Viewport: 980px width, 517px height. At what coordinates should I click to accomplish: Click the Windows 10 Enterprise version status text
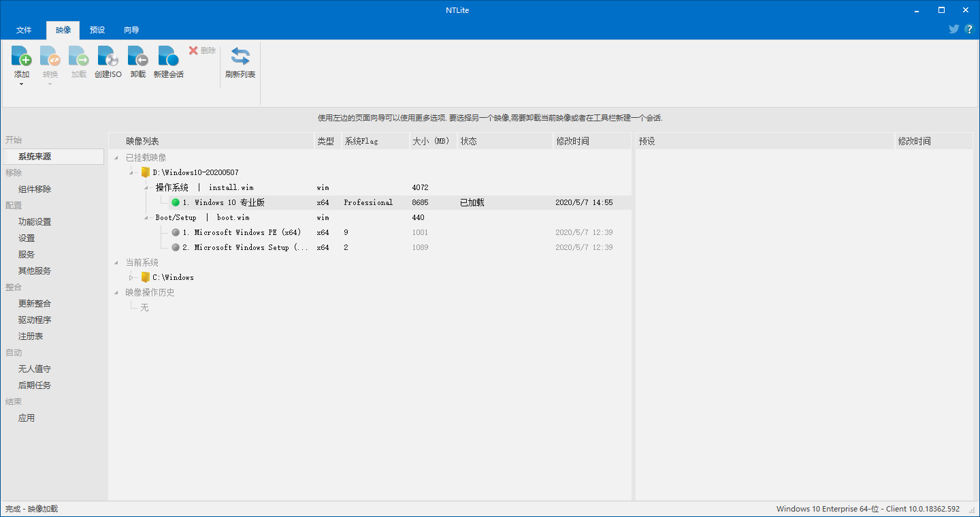point(868,509)
